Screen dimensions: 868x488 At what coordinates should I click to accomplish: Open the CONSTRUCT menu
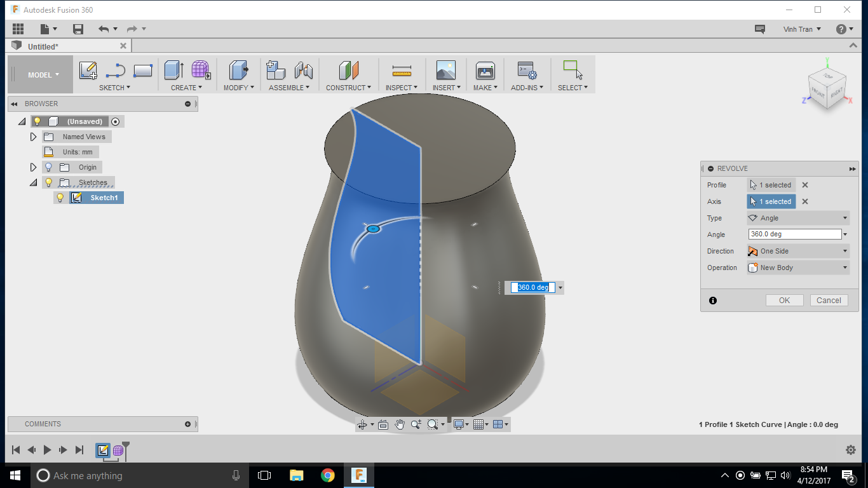tap(349, 88)
